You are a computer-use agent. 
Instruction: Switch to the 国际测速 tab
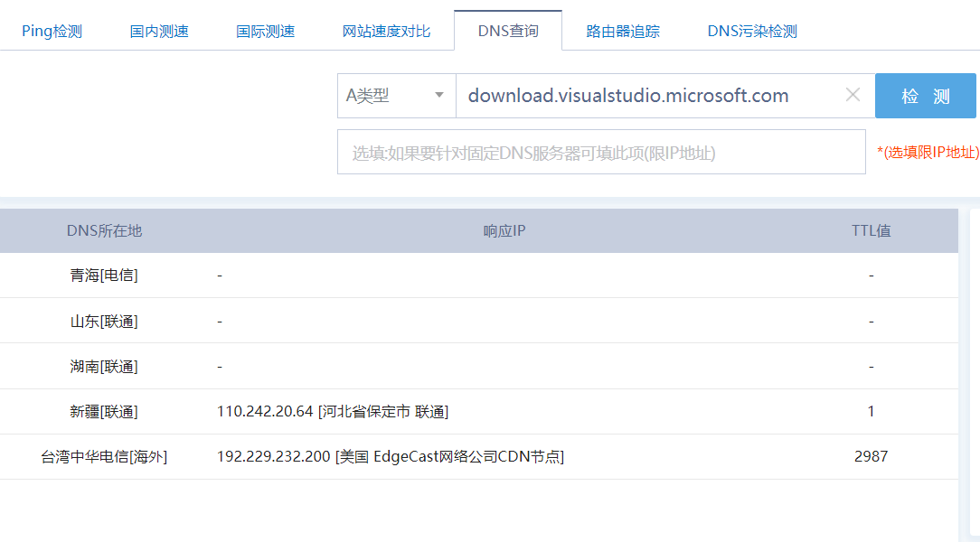point(265,32)
